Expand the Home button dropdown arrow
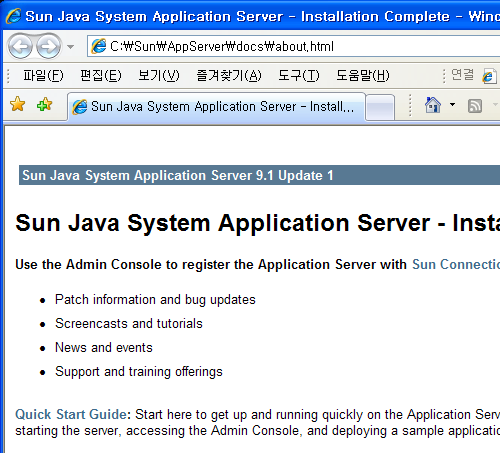 (x=452, y=105)
